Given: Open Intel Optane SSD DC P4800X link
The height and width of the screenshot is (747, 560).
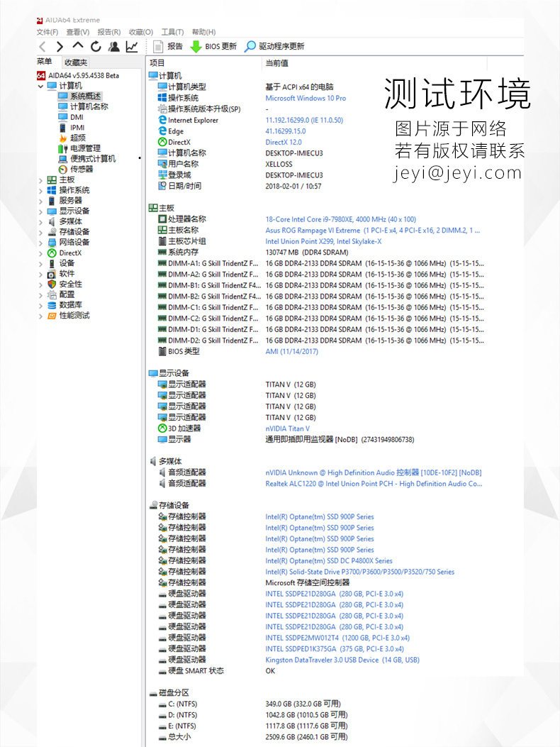Looking at the screenshot, I should coord(329,560).
